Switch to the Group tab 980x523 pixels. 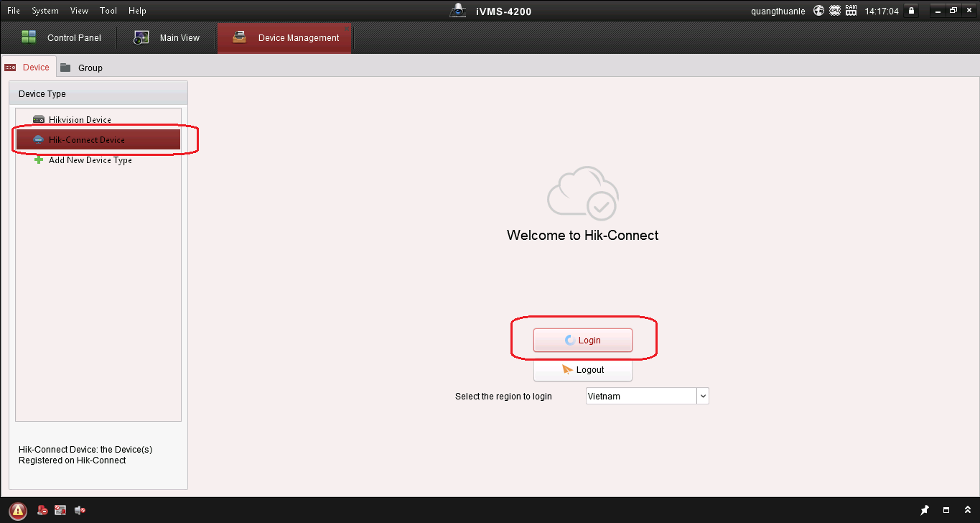[81, 68]
